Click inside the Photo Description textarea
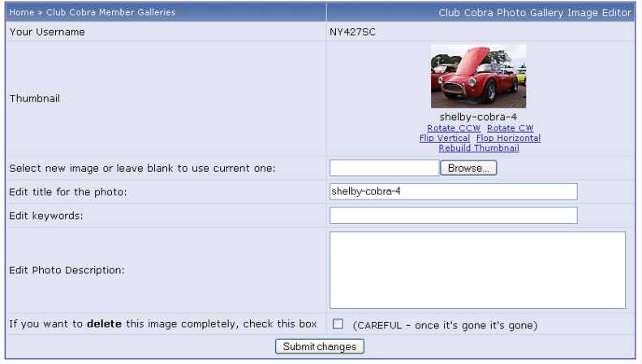This screenshot has width=642, height=364. tap(477, 270)
